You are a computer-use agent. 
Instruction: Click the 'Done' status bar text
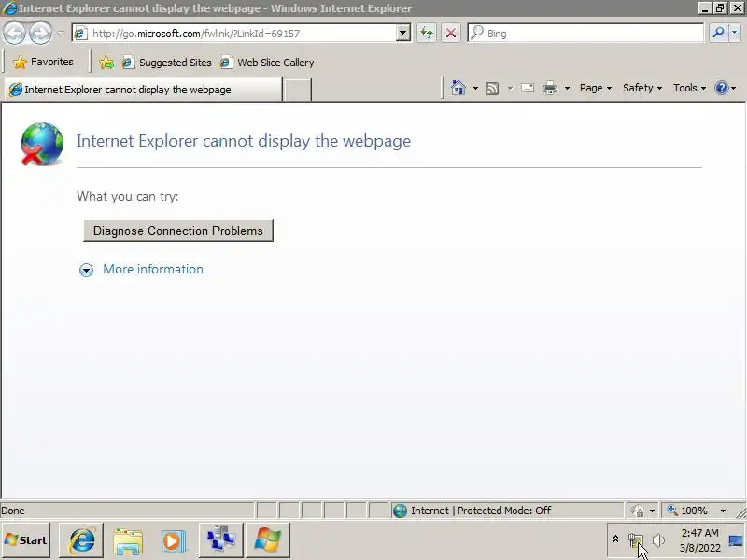tap(13, 511)
